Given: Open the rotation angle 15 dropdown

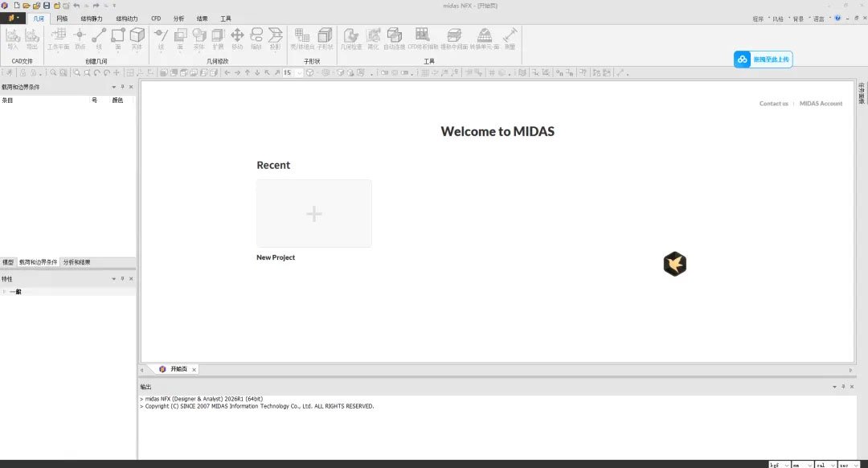Looking at the screenshot, I should click(300, 72).
